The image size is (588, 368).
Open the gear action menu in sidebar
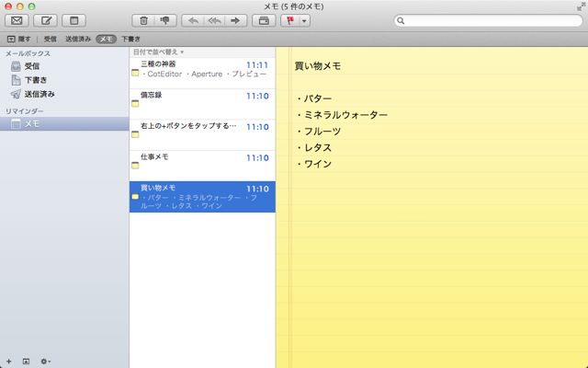click(x=45, y=362)
